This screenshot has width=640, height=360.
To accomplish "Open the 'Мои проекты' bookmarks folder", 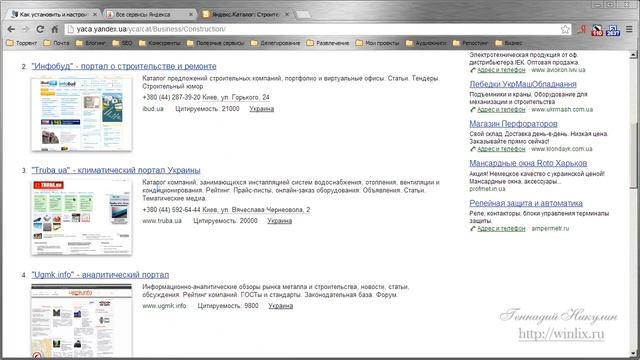I will click(378, 43).
